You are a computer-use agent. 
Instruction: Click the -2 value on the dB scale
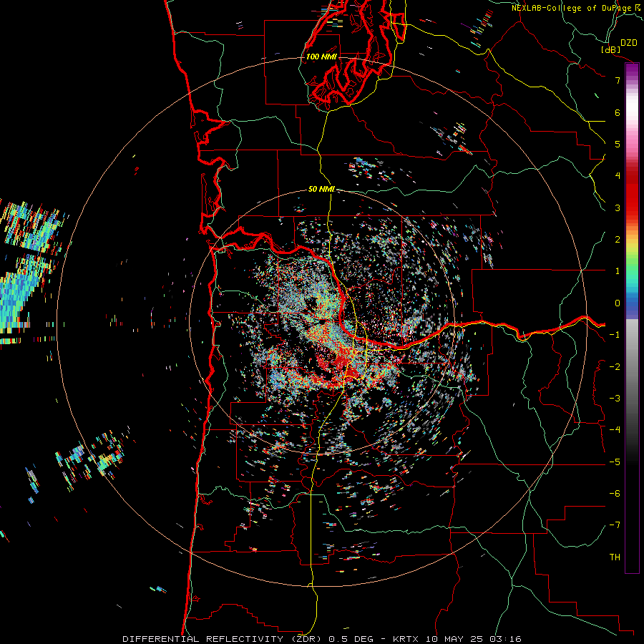click(615, 366)
